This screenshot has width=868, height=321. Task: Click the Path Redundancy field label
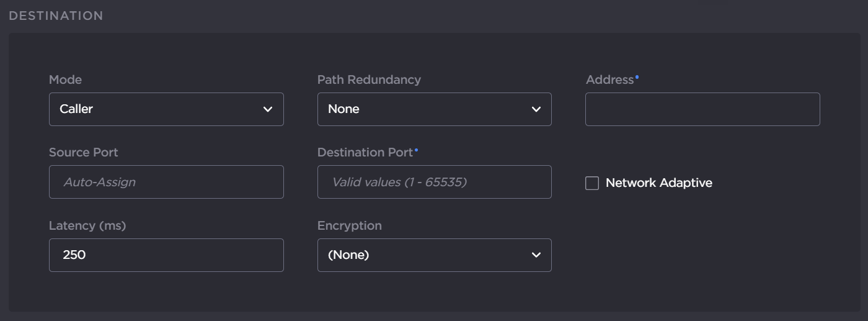click(369, 80)
